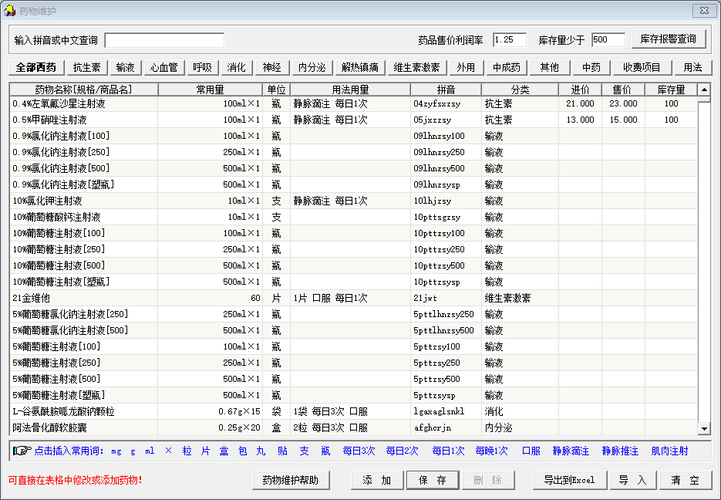Select the 0.4%左氧氟沙星注射液 row
721x500 pixels.
click(353, 103)
